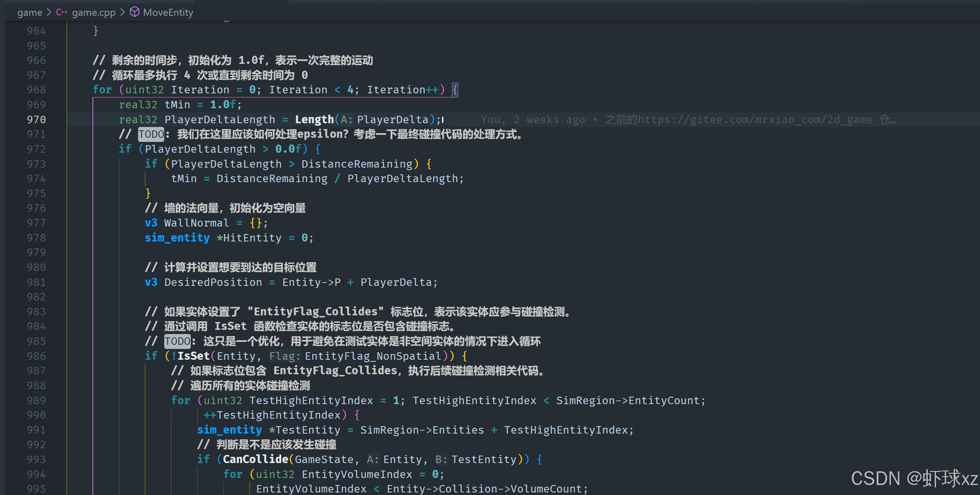The height and width of the screenshot is (495, 980).
Task: Click the 'for' keyword on line 968
Action: click(x=102, y=90)
